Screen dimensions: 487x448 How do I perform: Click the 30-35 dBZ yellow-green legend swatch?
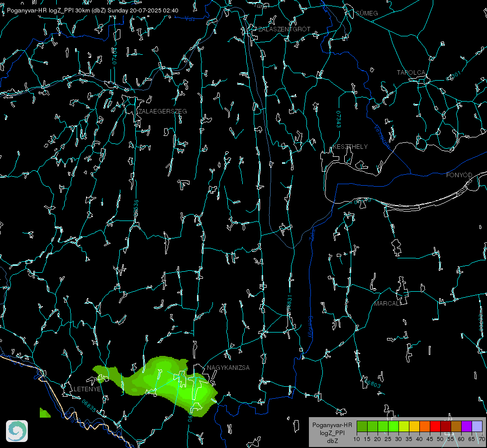pyautogui.click(x=404, y=426)
